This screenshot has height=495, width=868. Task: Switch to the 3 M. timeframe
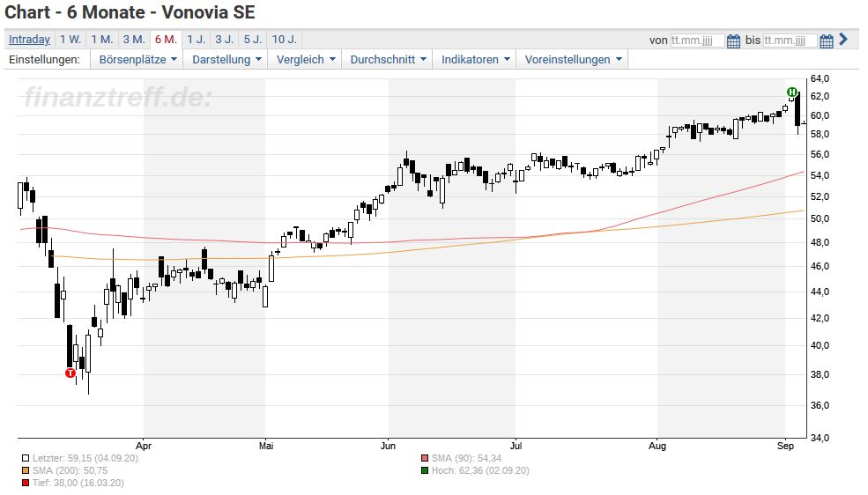pyautogui.click(x=133, y=40)
